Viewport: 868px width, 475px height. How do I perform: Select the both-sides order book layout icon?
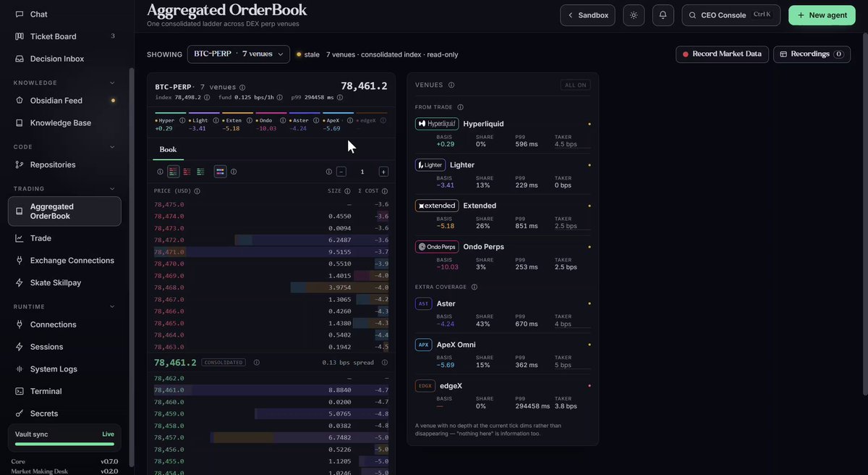coord(173,172)
